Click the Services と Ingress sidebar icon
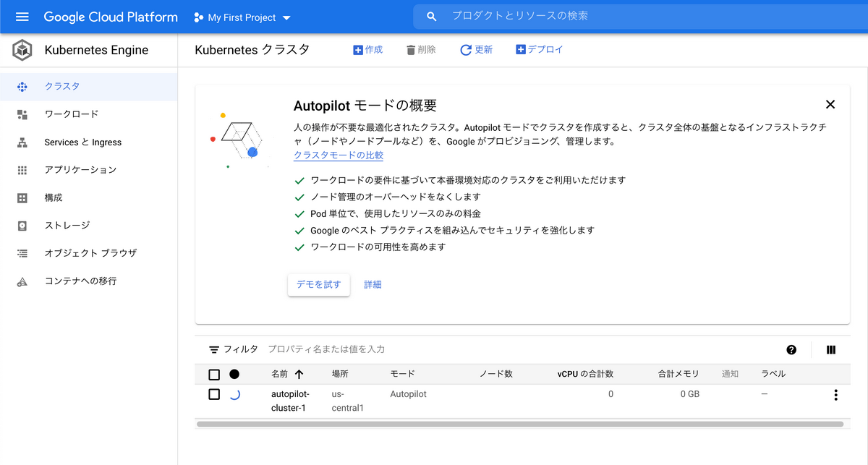Viewport: 868px width, 465px height. click(x=22, y=142)
